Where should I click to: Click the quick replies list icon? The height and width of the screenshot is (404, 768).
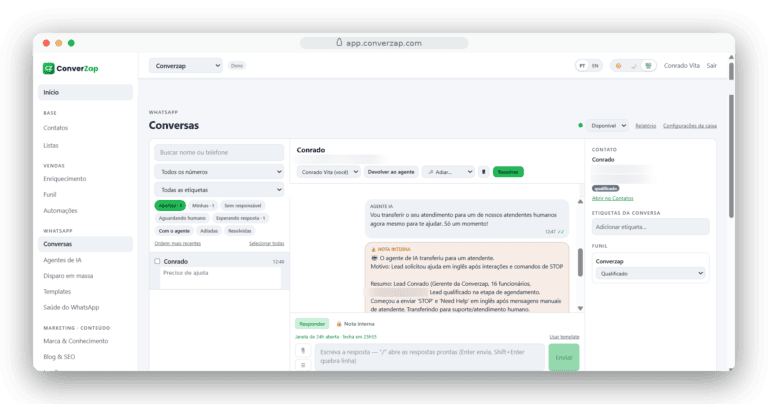click(x=303, y=365)
